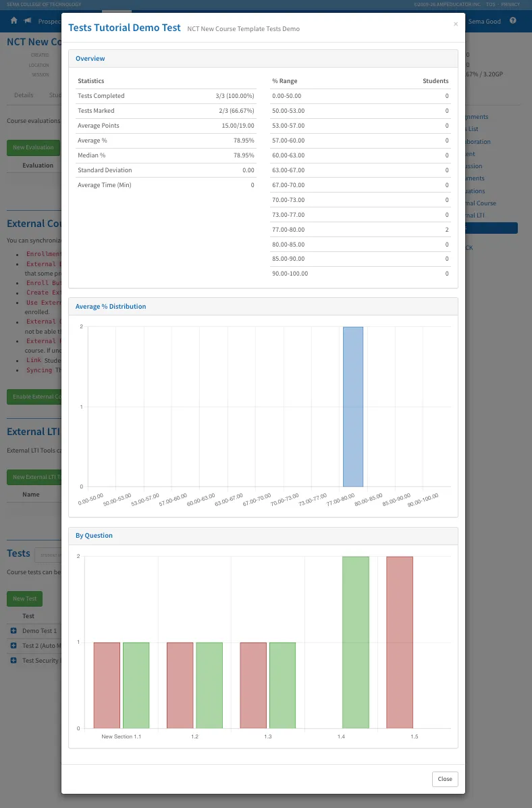Click the 77.00-80.00 range row

coord(361,230)
